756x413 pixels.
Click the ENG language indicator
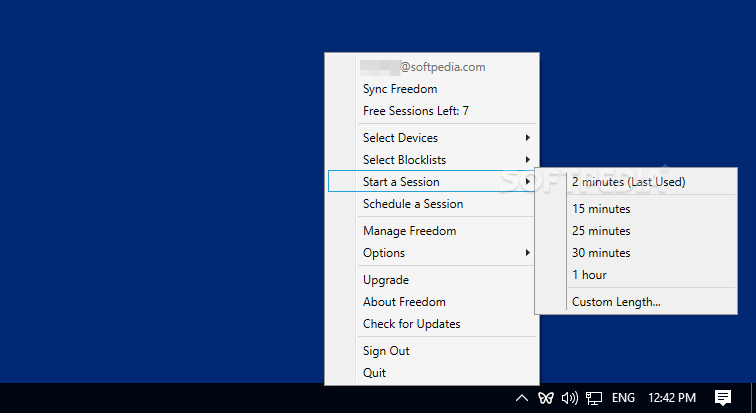point(623,398)
